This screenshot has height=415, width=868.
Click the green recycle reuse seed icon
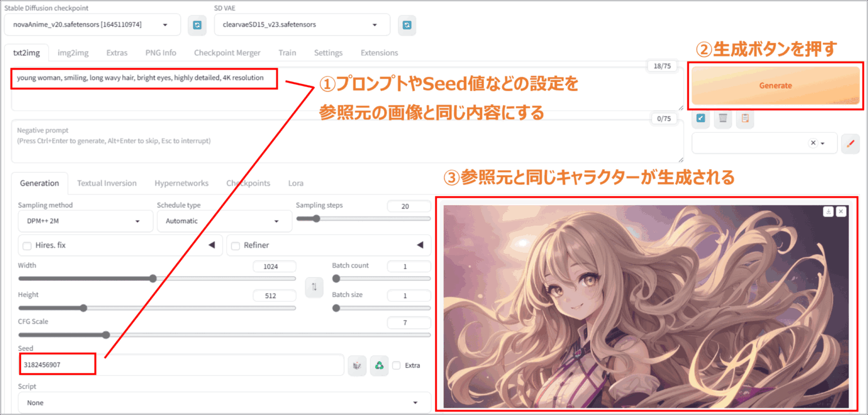(379, 365)
